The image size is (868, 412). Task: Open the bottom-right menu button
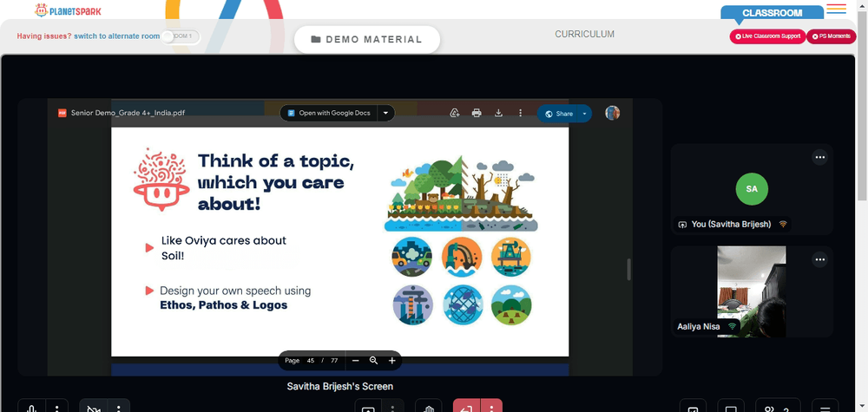point(825,407)
